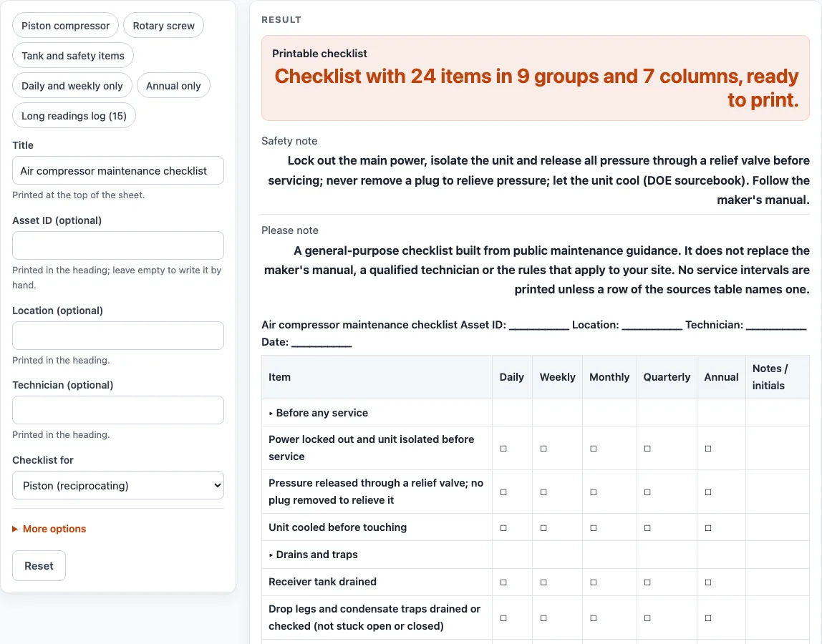
Task: Select the Piston compressor preset
Action: (x=66, y=26)
